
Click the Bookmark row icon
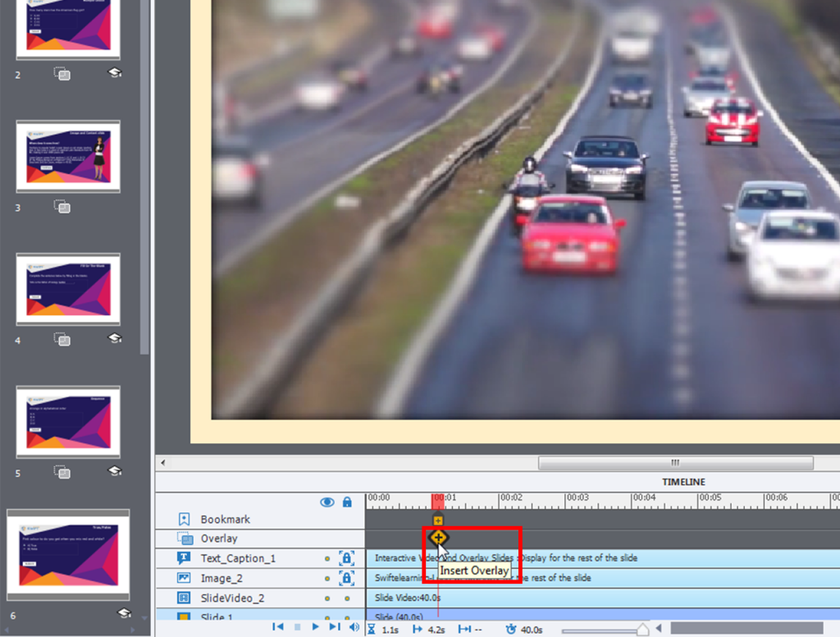[x=185, y=519]
